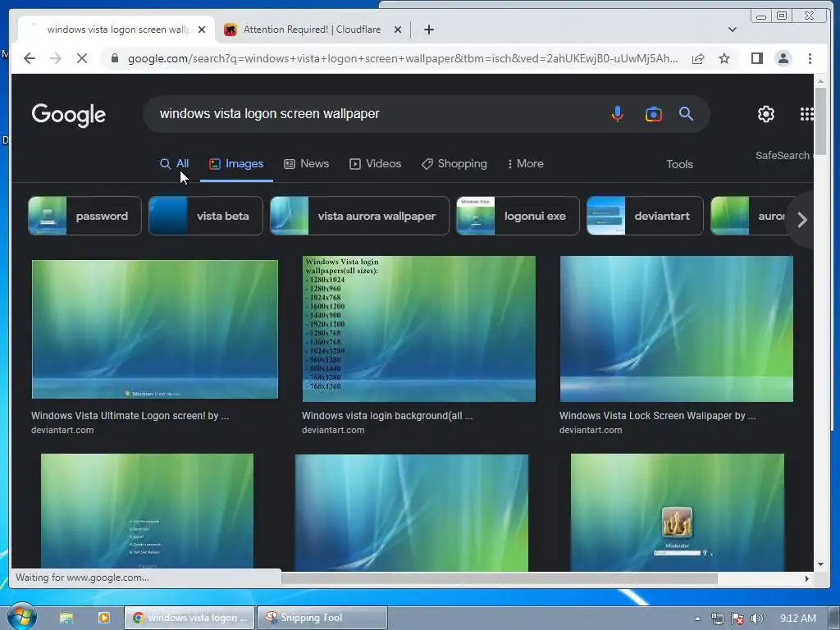Click the Action Center flag icon
Screen dimensions: 840x630
click(x=737, y=619)
